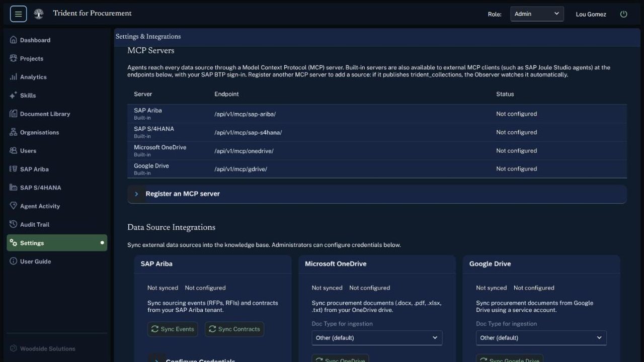
Task: Click Woodside Solutions organisation label
Action: [48, 348]
